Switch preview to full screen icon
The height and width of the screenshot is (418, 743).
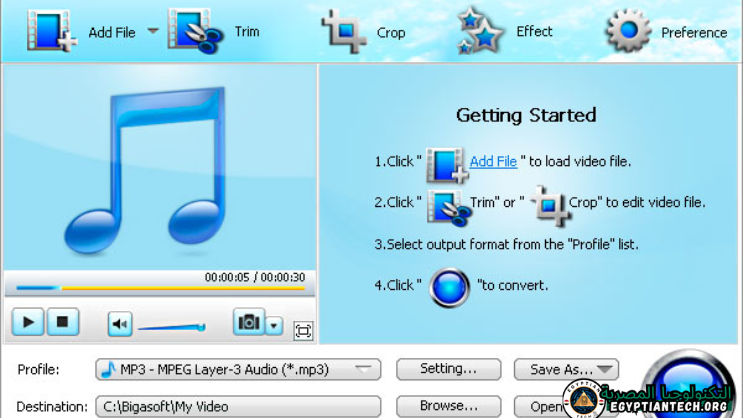(x=303, y=331)
